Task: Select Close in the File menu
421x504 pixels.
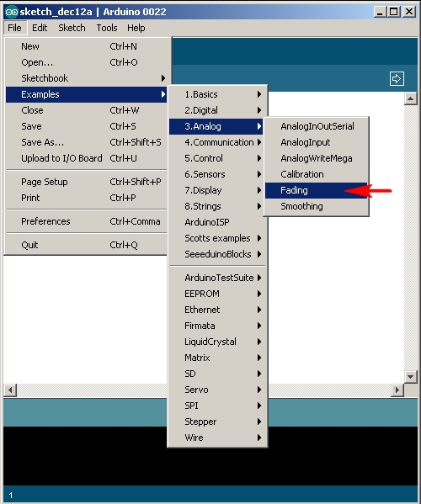Action: 86,110
